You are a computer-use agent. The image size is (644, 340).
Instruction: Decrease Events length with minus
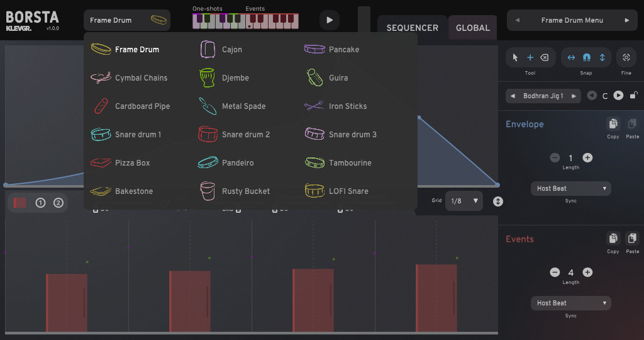tap(555, 272)
